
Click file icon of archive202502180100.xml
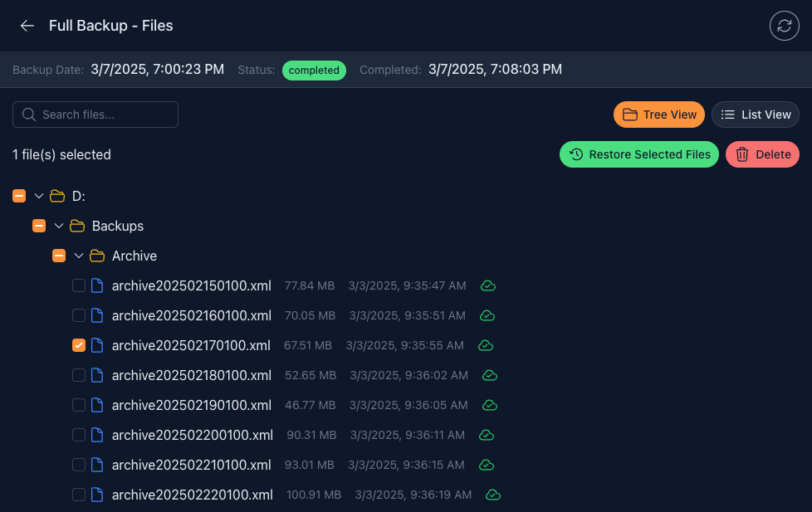[97, 375]
